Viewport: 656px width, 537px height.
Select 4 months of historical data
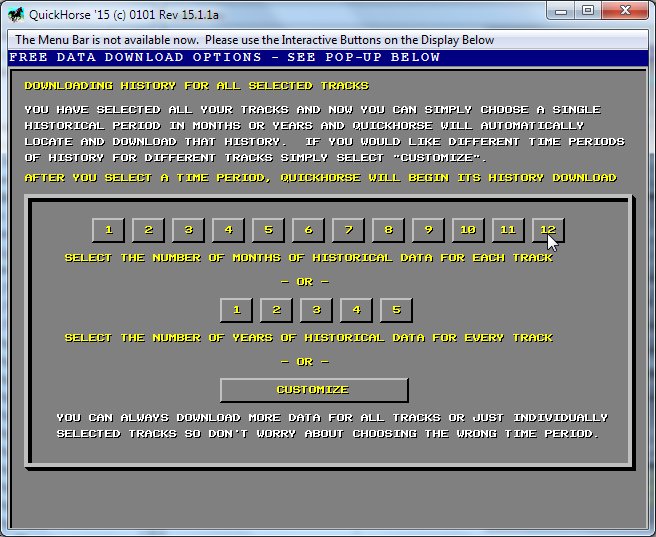228,230
